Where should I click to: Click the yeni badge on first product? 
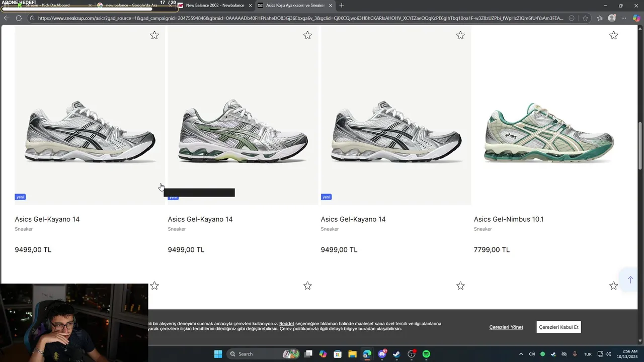[20, 197]
